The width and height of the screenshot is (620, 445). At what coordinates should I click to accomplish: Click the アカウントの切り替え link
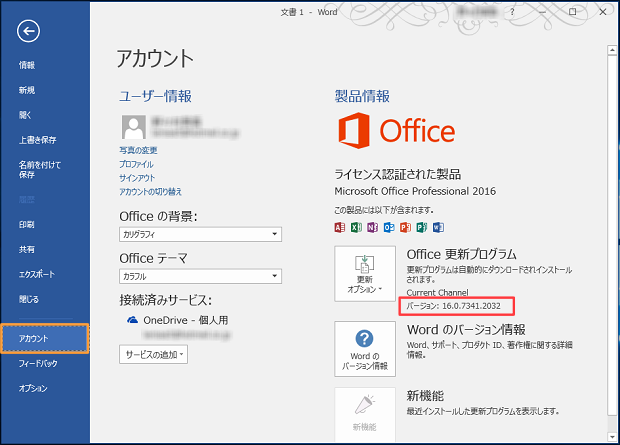pos(151,192)
